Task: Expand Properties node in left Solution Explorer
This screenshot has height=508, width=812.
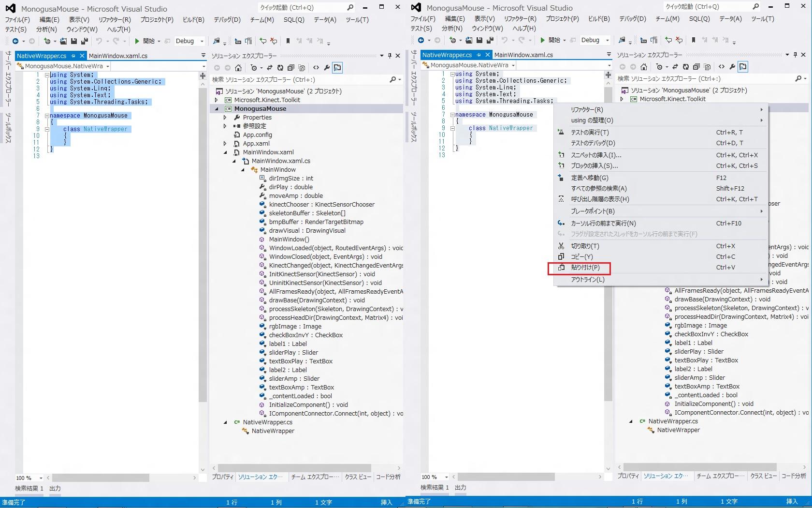Action: point(225,118)
